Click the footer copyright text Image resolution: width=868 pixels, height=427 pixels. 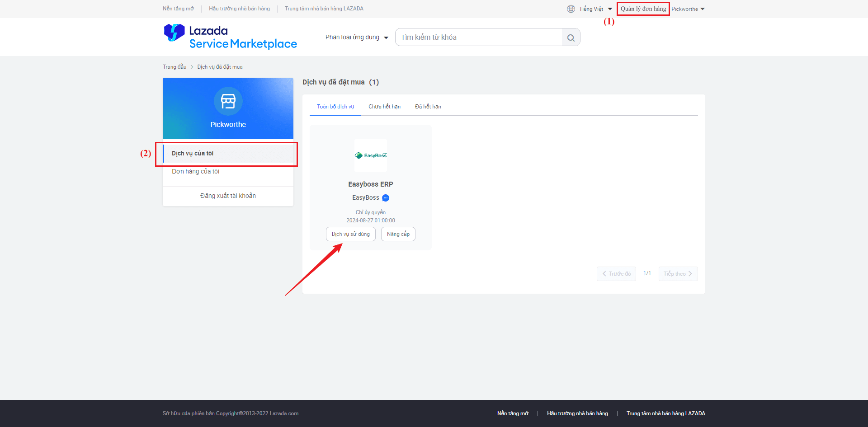[231, 413]
